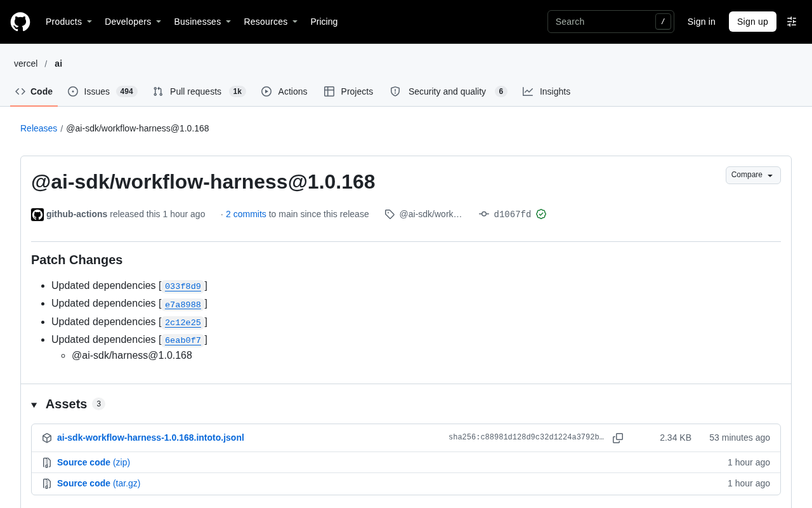Go back to Releases breadcrumb
The height and width of the screenshot is (508, 812).
pos(39,128)
